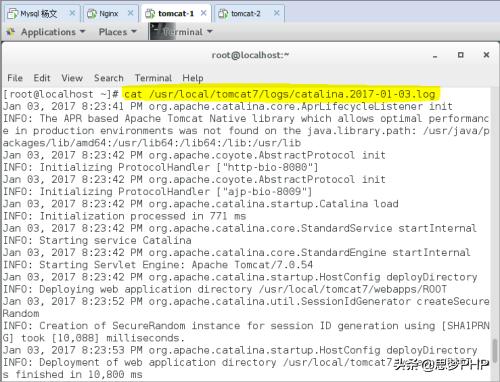Click the "e in production environments" line
The image size is (500, 382).
246,131
